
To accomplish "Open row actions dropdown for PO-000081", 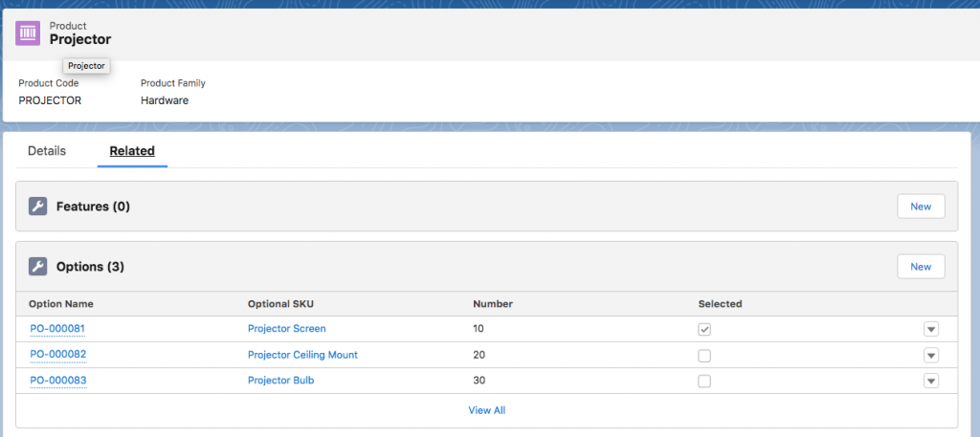I will coord(931,329).
